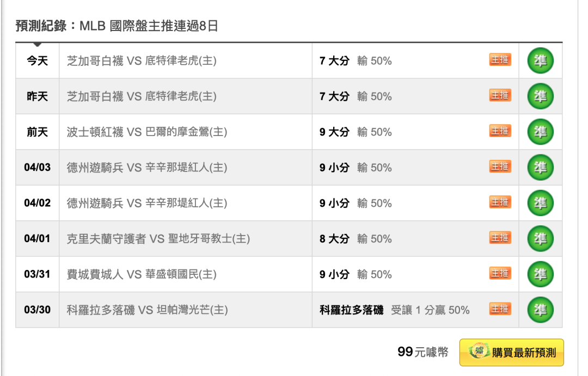Click the green 準 icon in 04/03 row
This screenshot has height=376, width=588.
point(540,168)
